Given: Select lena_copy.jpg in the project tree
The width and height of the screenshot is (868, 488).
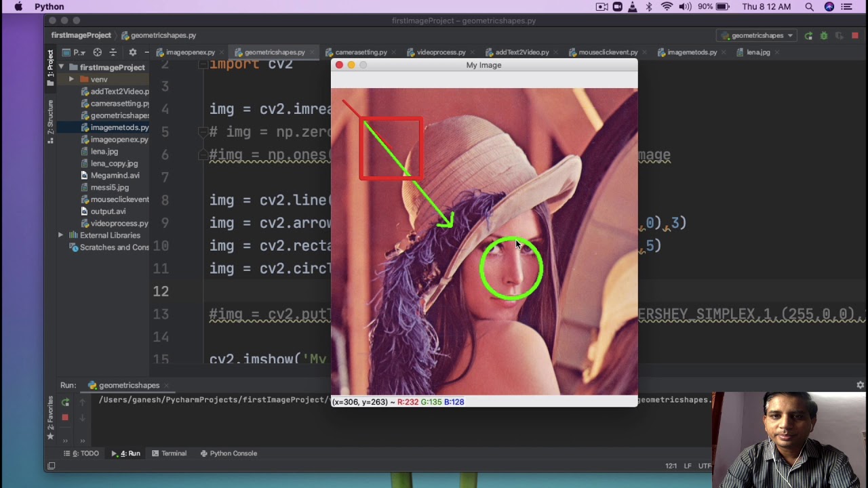Looking at the screenshot, I should tap(108, 163).
